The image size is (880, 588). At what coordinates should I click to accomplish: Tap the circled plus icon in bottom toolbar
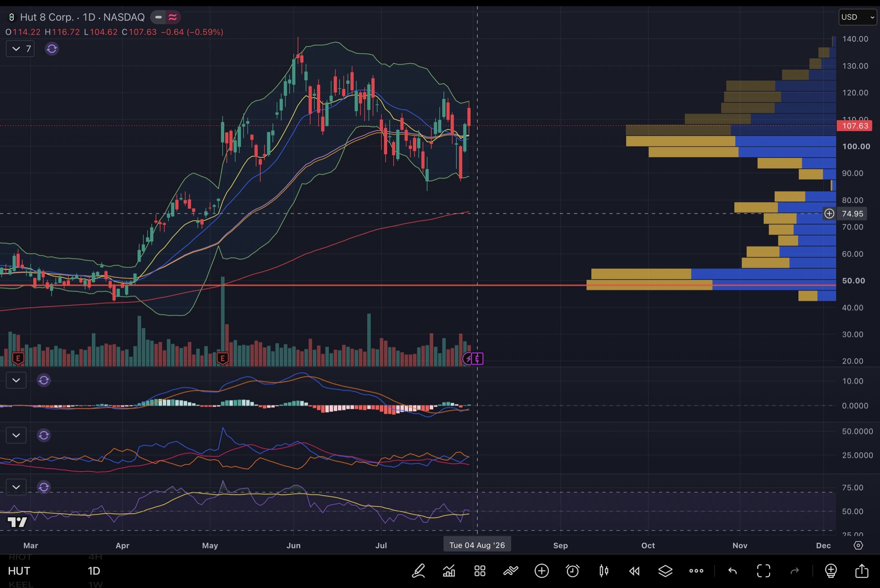point(542,571)
